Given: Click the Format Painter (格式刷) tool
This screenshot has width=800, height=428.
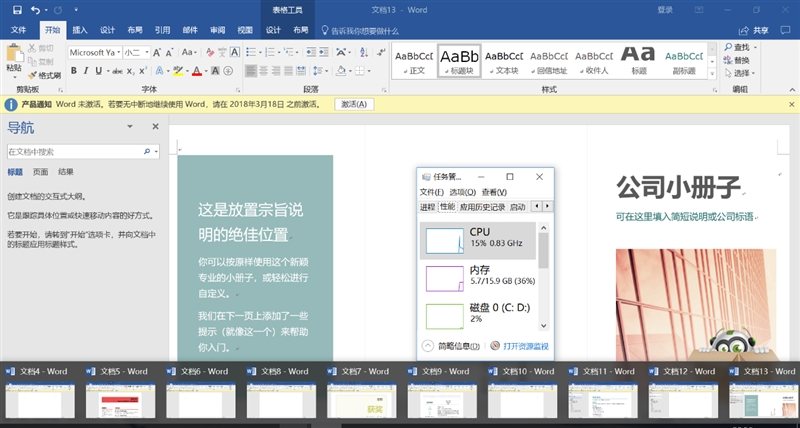Looking at the screenshot, I should (x=42, y=75).
